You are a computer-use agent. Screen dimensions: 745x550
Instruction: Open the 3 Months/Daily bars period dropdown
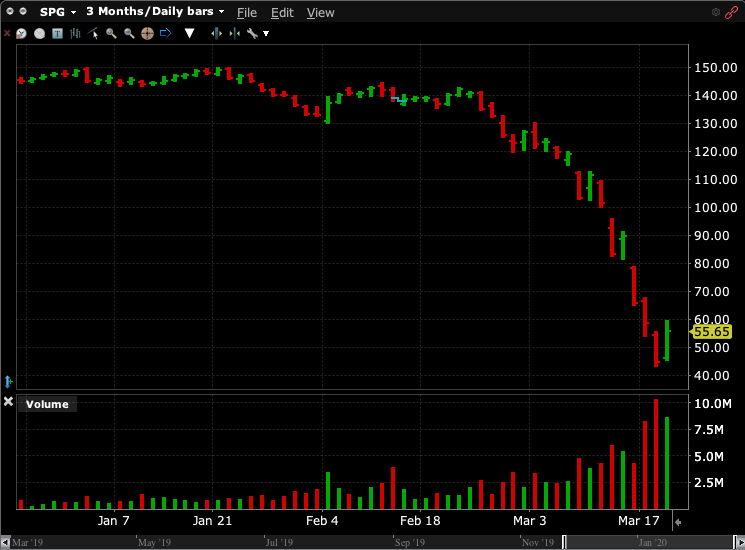point(155,11)
